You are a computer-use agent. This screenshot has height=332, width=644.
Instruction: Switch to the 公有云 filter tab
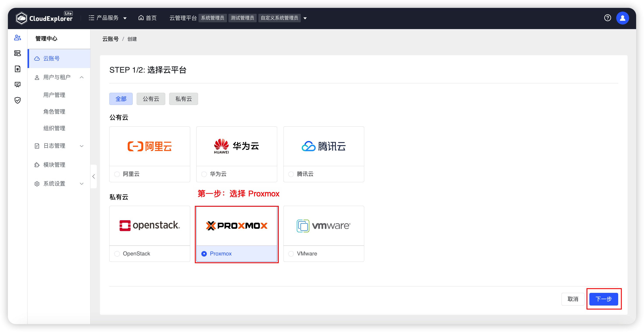151,99
